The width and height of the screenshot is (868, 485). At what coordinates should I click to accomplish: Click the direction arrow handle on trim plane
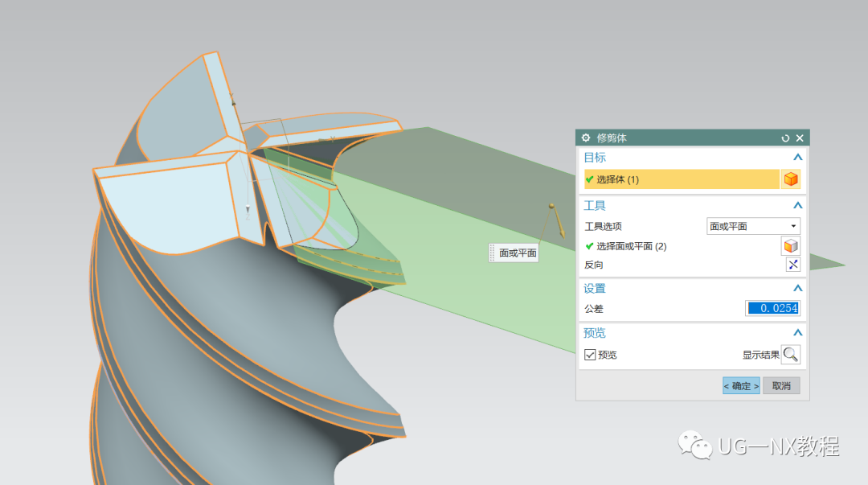click(556, 220)
